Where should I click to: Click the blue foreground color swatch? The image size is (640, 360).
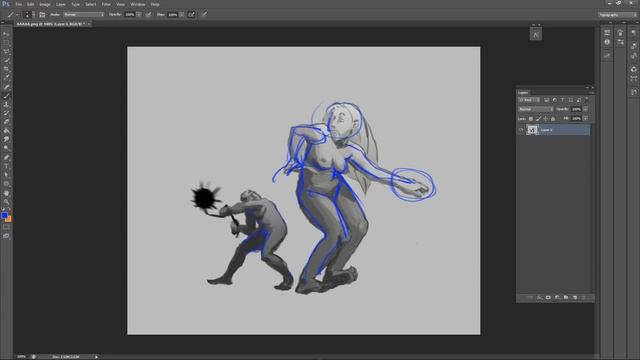[x=4, y=215]
